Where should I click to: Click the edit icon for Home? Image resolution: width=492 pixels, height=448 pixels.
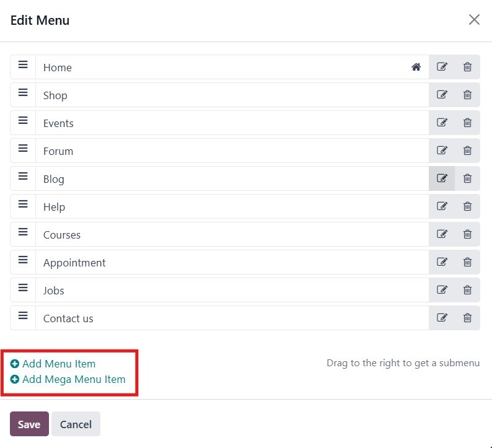pyautogui.click(x=442, y=67)
